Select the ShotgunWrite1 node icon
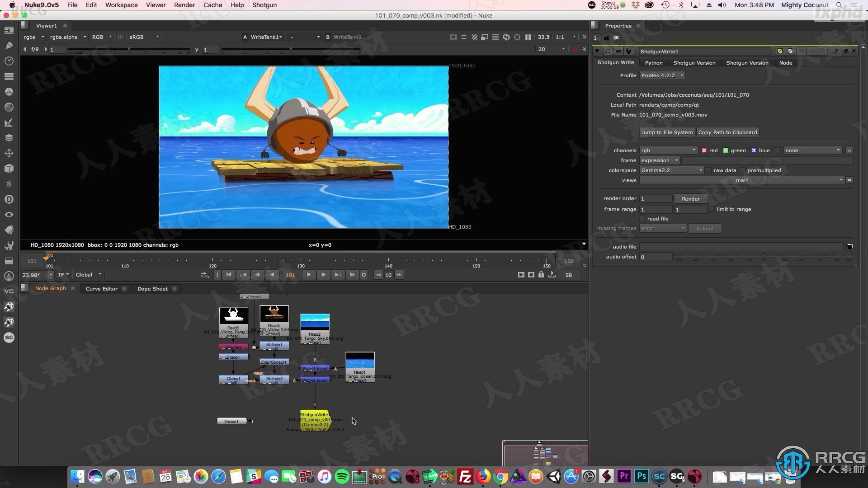 (x=314, y=417)
